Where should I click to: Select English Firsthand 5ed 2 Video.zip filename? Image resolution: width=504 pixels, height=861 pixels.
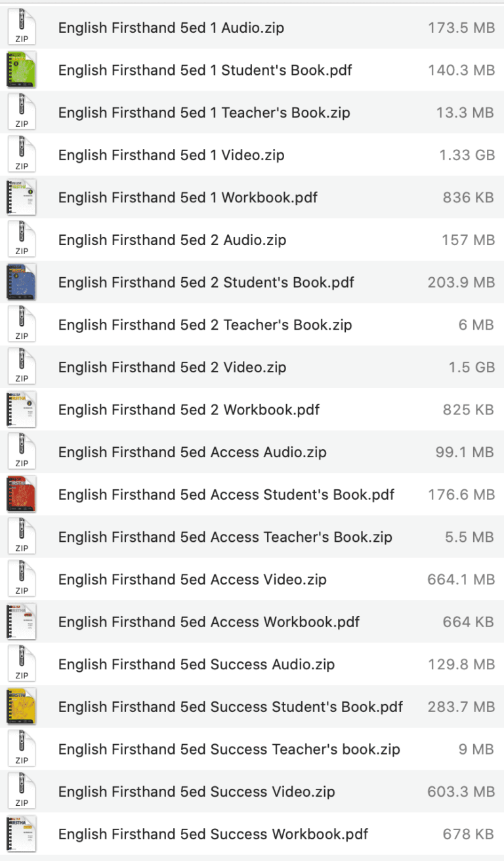[172, 367]
